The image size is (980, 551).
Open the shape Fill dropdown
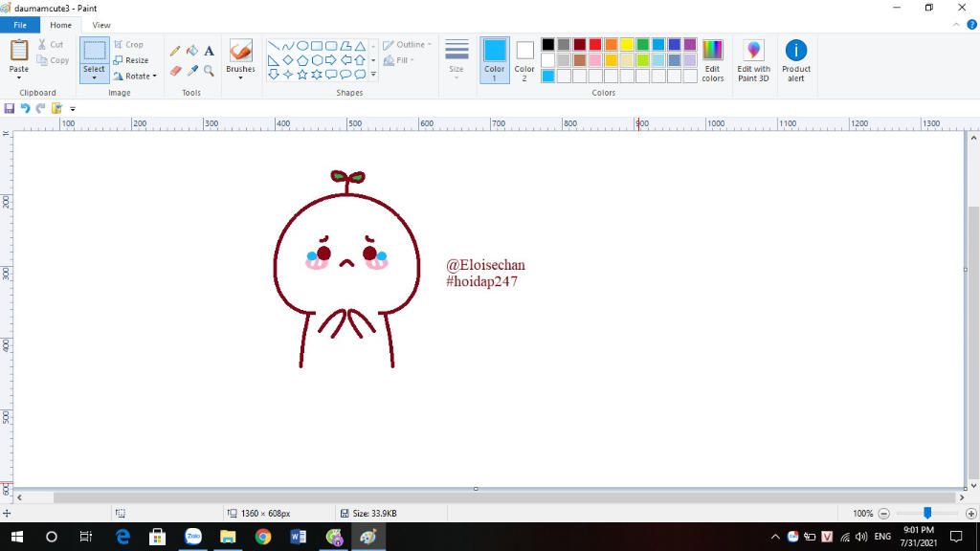pyautogui.click(x=399, y=60)
